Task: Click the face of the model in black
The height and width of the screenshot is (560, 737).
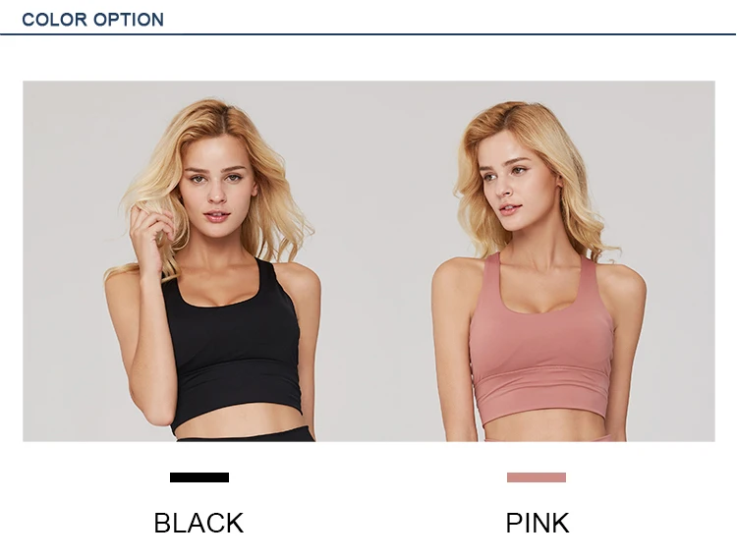Action: (217, 188)
